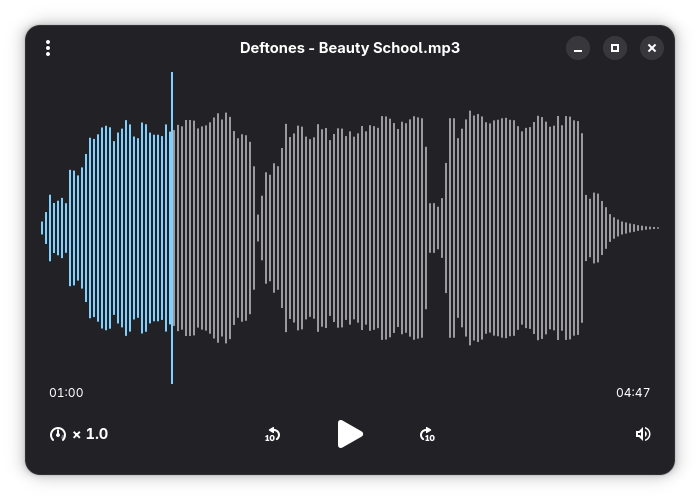Start playback with the play button
The image size is (700, 500).
click(350, 434)
